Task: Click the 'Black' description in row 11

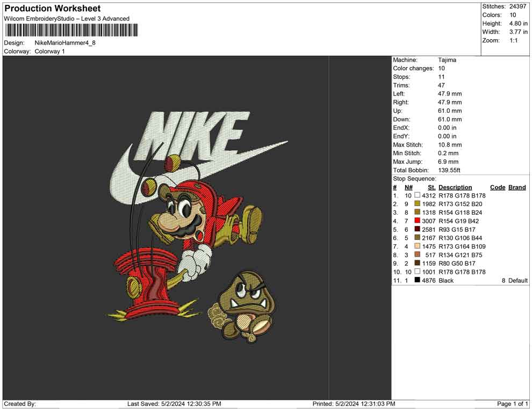Action: (x=446, y=281)
